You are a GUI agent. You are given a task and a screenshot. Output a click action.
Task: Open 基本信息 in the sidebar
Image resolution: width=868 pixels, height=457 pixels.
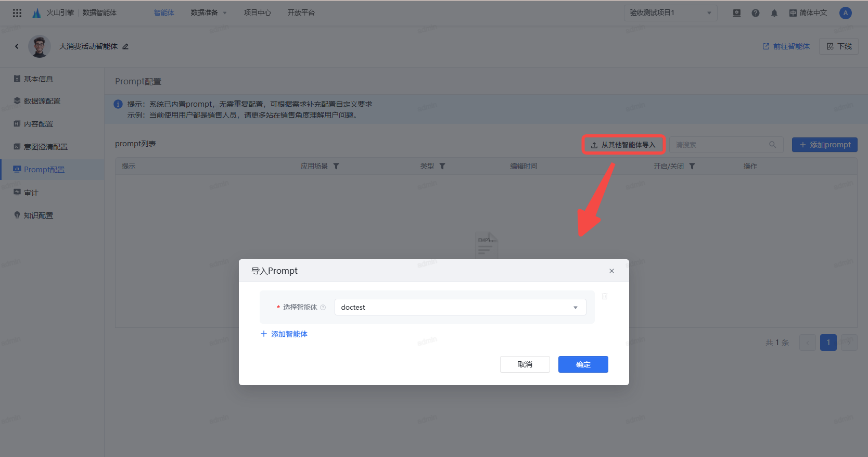click(x=52, y=79)
